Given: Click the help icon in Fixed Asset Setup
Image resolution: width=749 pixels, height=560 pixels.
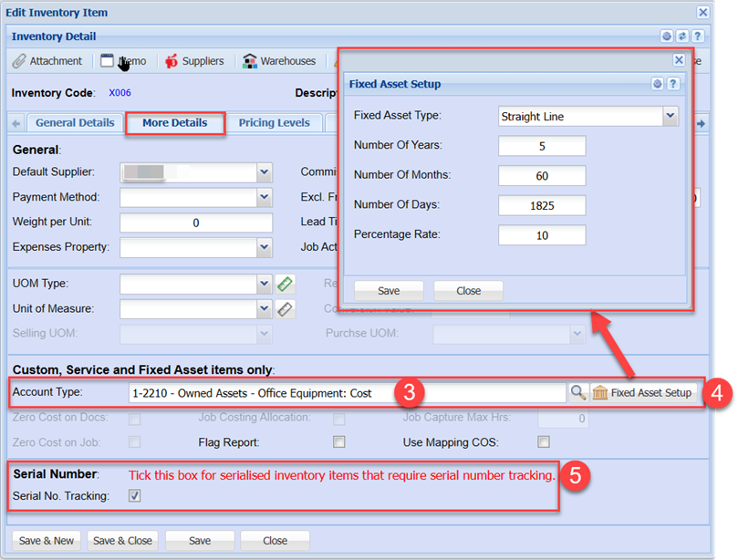Looking at the screenshot, I should 673,84.
